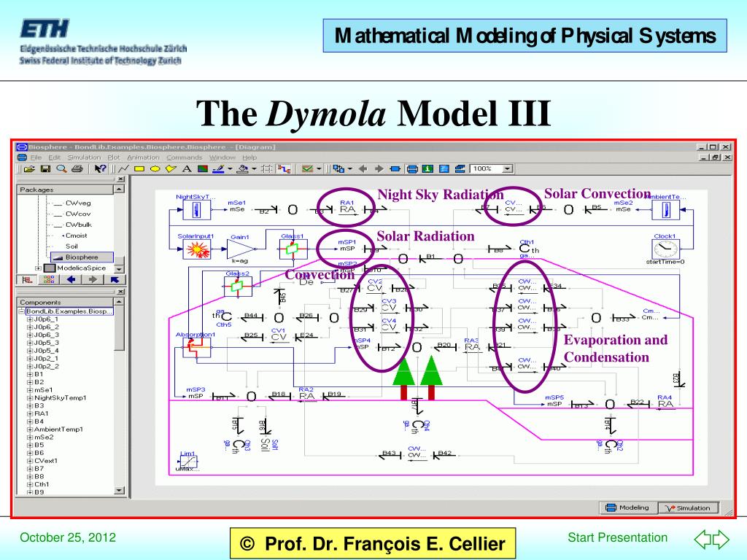Open Check model dropdown arrow
This screenshot has width=747, height=560.
coord(319,168)
